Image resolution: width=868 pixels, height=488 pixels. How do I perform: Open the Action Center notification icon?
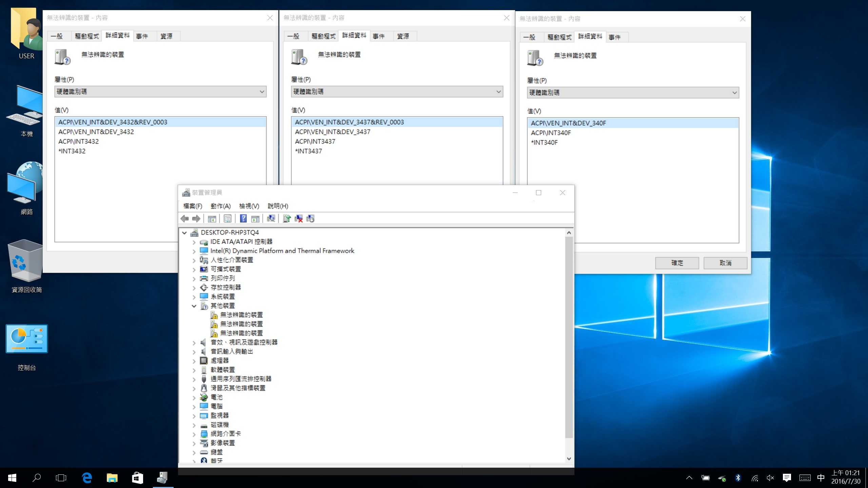(x=787, y=478)
